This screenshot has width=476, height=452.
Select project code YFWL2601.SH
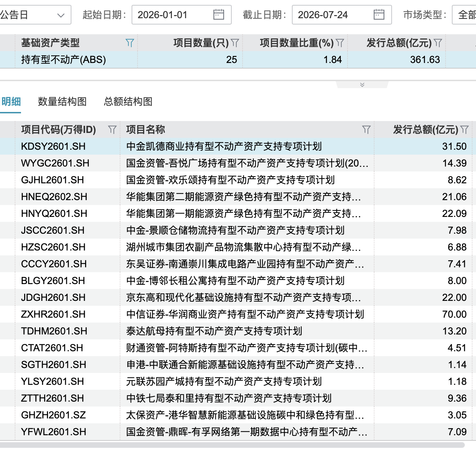tap(54, 432)
